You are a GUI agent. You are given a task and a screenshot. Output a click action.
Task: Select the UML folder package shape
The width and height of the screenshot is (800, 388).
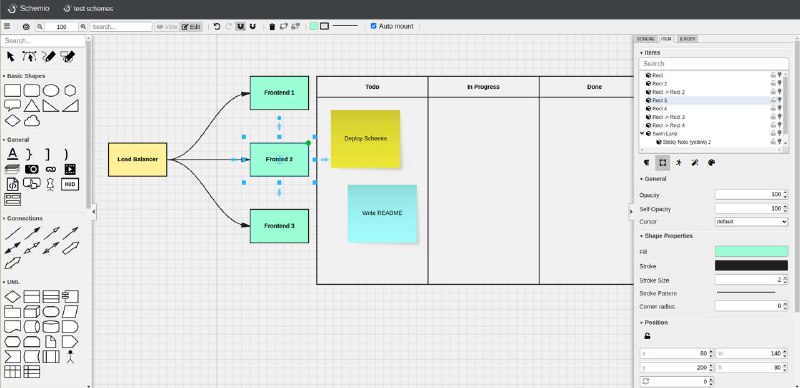[12, 311]
